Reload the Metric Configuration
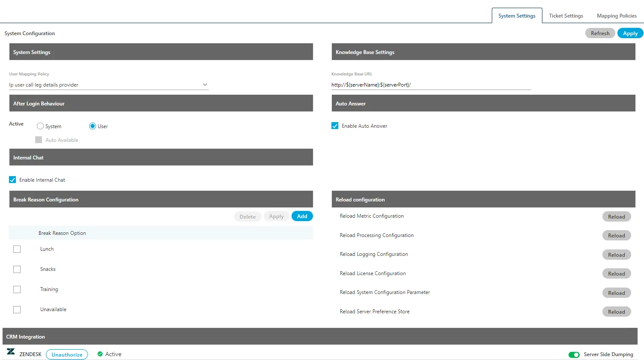This screenshot has width=644, height=360. [x=617, y=217]
